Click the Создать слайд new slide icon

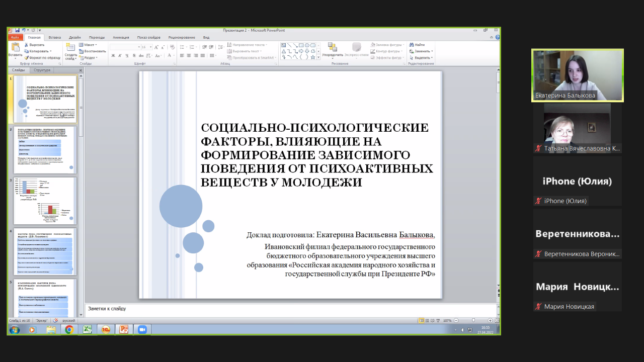(70, 48)
